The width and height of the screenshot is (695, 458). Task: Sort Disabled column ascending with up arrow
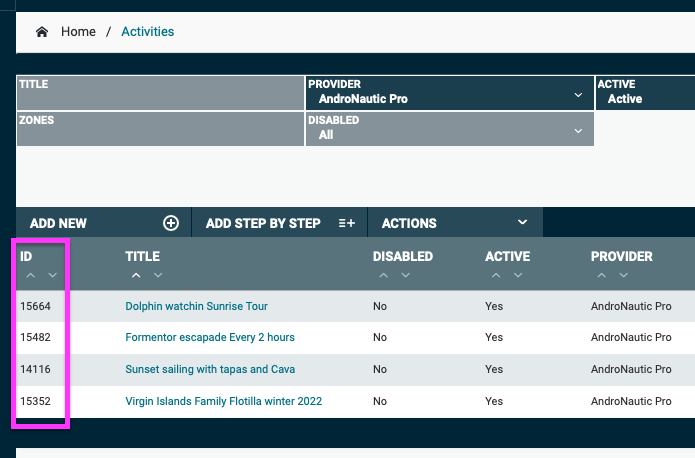tap(383, 275)
